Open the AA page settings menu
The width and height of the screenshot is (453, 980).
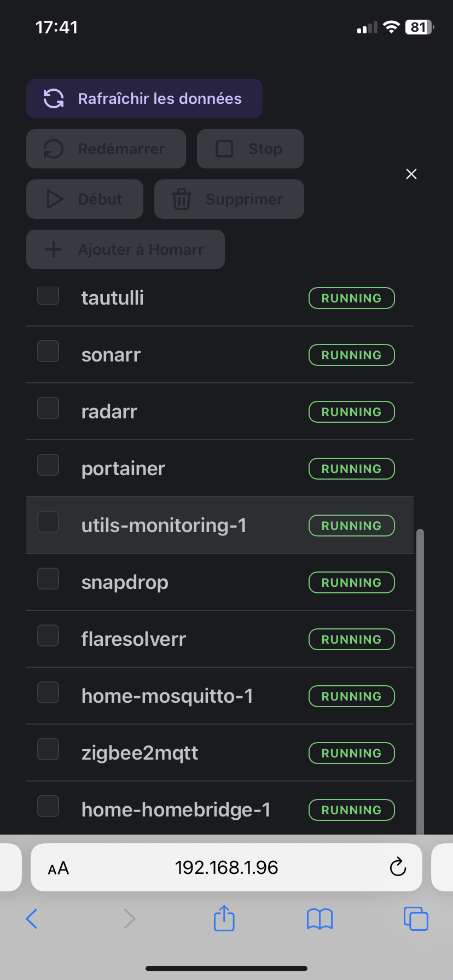[58, 867]
